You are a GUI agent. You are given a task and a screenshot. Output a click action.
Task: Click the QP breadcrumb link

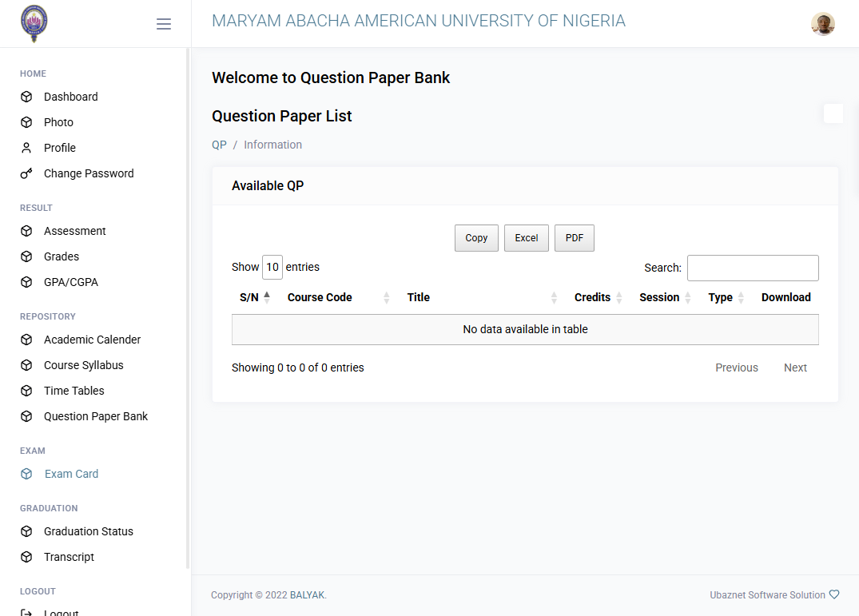click(x=219, y=145)
